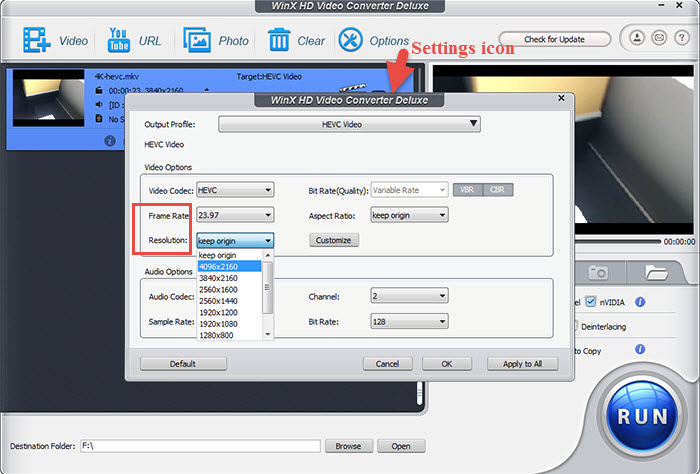
Task: Click the Photo slideshow icon
Action: pyautogui.click(x=197, y=41)
